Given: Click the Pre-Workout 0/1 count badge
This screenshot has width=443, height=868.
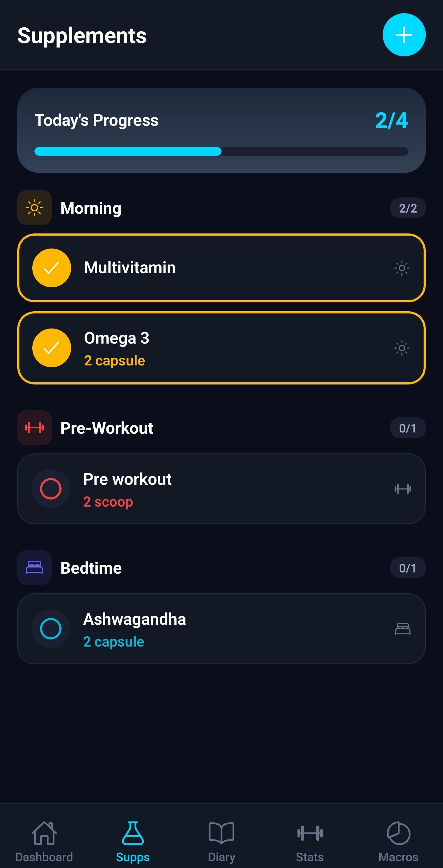Looking at the screenshot, I should point(408,428).
